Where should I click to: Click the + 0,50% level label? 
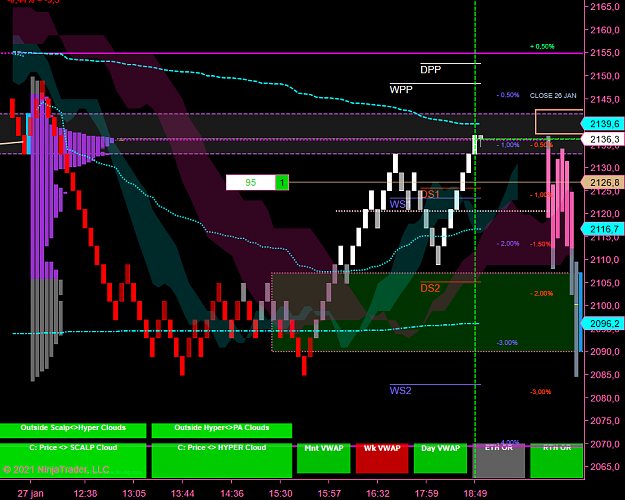pos(542,47)
